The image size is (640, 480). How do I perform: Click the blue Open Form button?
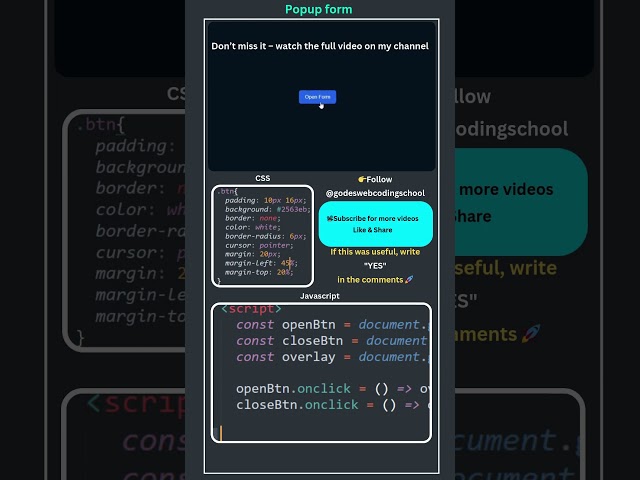[x=317, y=97]
